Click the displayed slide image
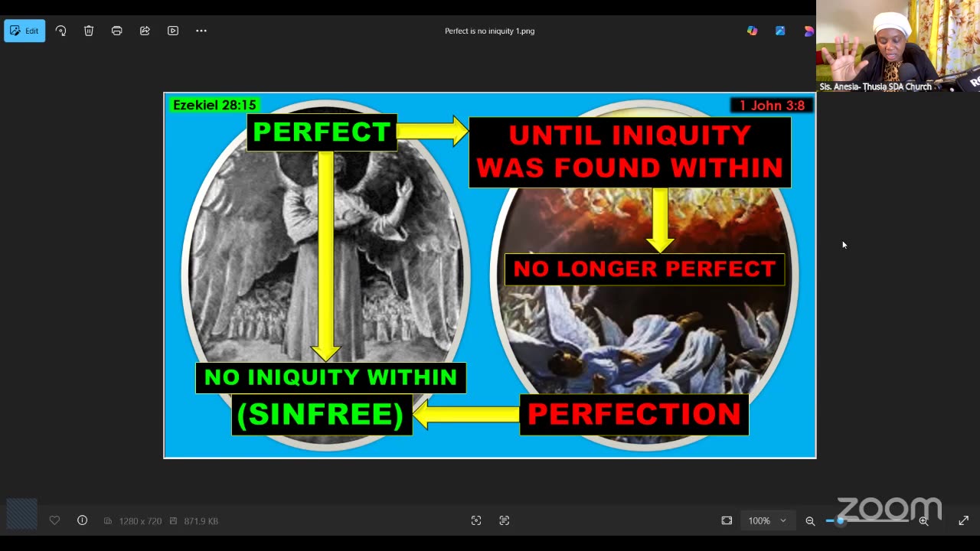The height and width of the screenshot is (551, 980). pos(490,275)
